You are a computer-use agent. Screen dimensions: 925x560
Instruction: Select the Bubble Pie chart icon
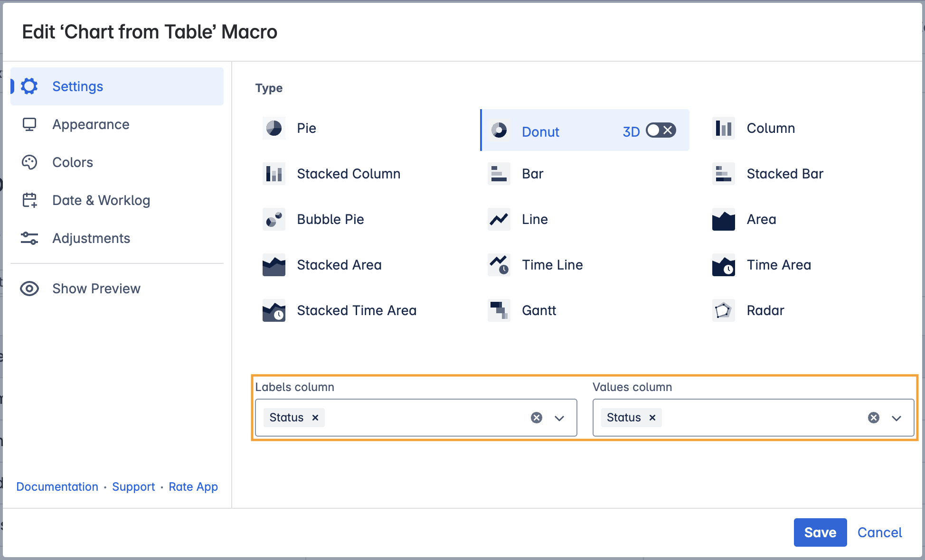[274, 219]
